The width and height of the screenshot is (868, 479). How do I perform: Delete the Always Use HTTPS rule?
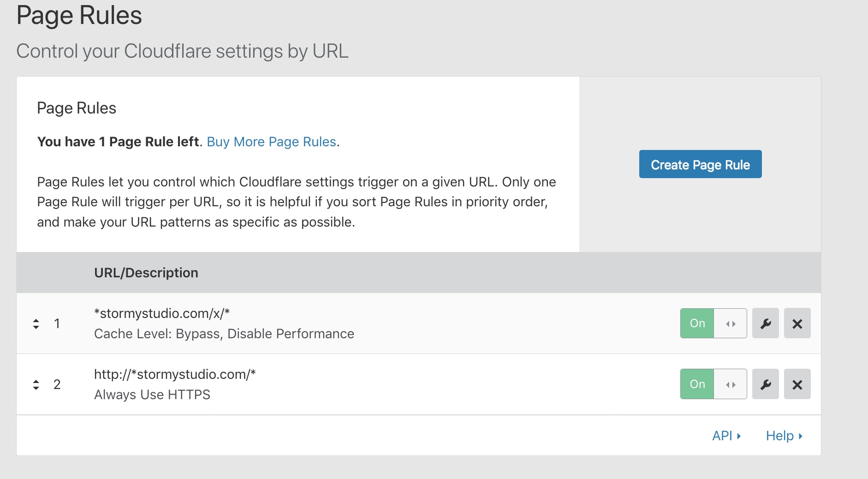[797, 384]
